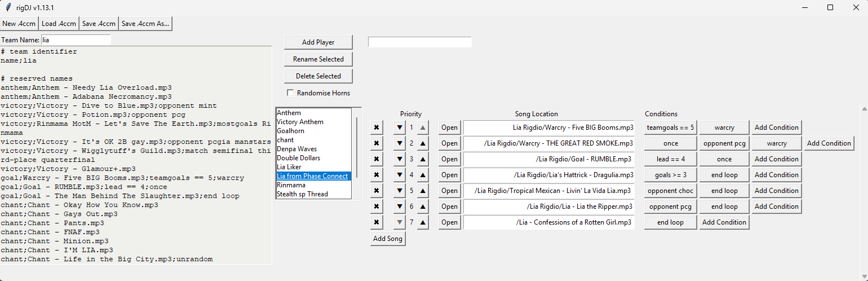Delete song row 5 with X icon
The width and height of the screenshot is (868, 281).
(x=377, y=191)
